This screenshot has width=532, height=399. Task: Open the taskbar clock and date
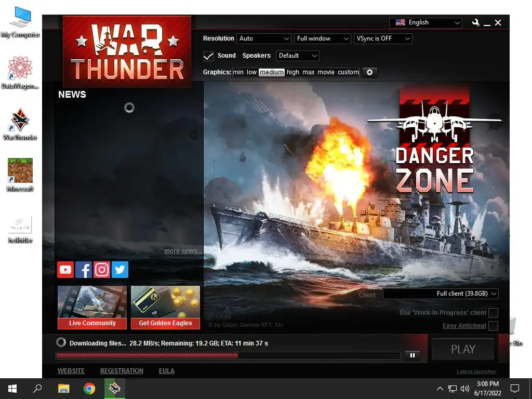[487, 389]
